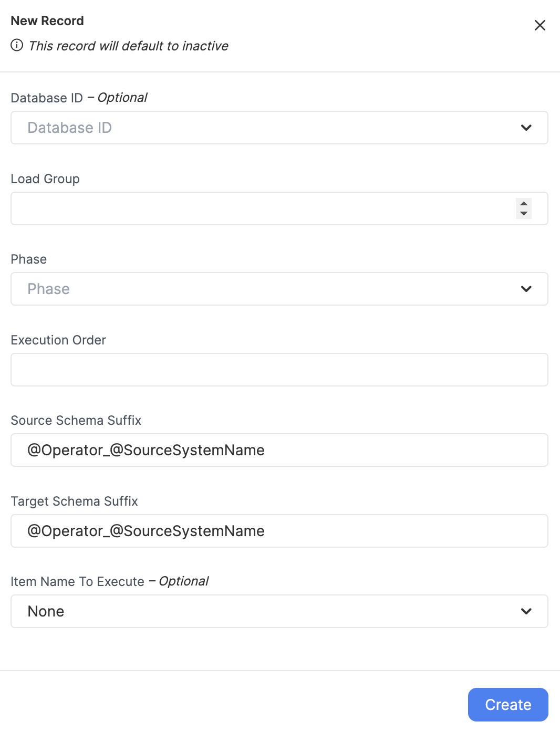Open the Database ID dropdown
The width and height of the screenshot is (560, 732).
279,128
